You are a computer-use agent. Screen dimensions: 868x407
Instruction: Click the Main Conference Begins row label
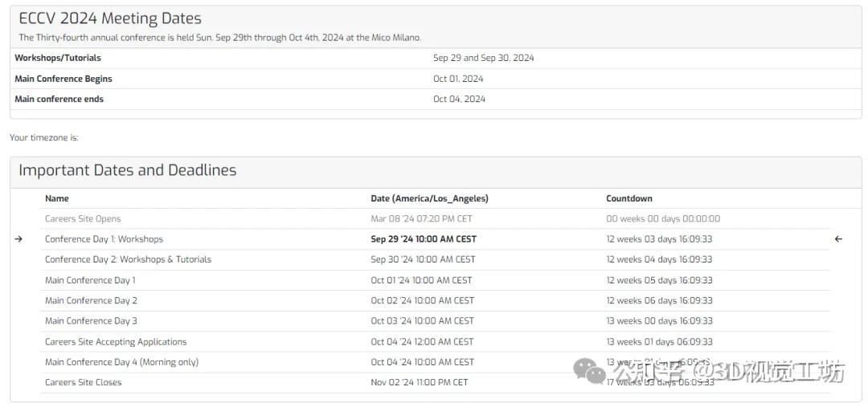[63, 79]
